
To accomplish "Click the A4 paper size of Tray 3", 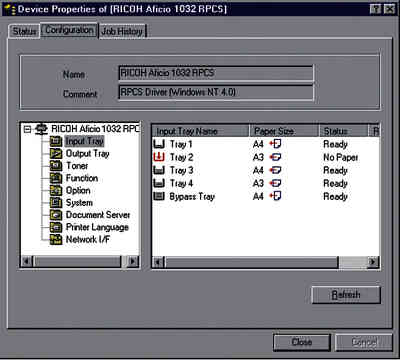I will (x=258, y=170).
